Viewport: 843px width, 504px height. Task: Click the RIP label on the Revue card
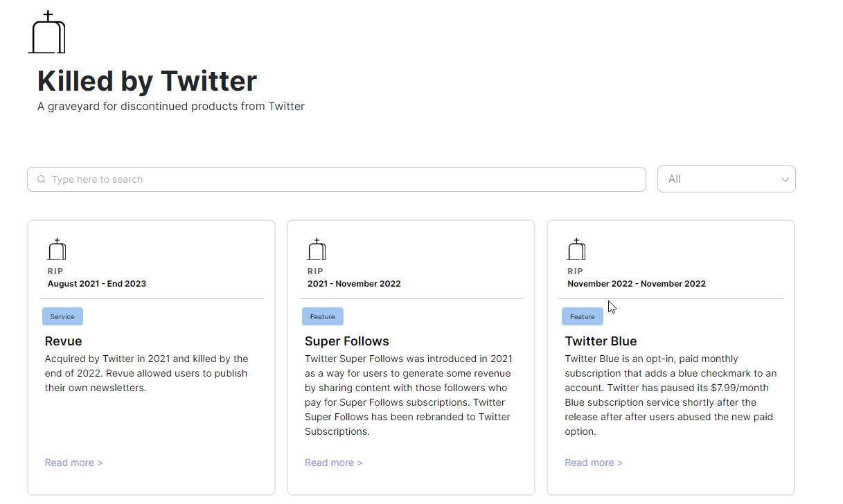point(55,271)
